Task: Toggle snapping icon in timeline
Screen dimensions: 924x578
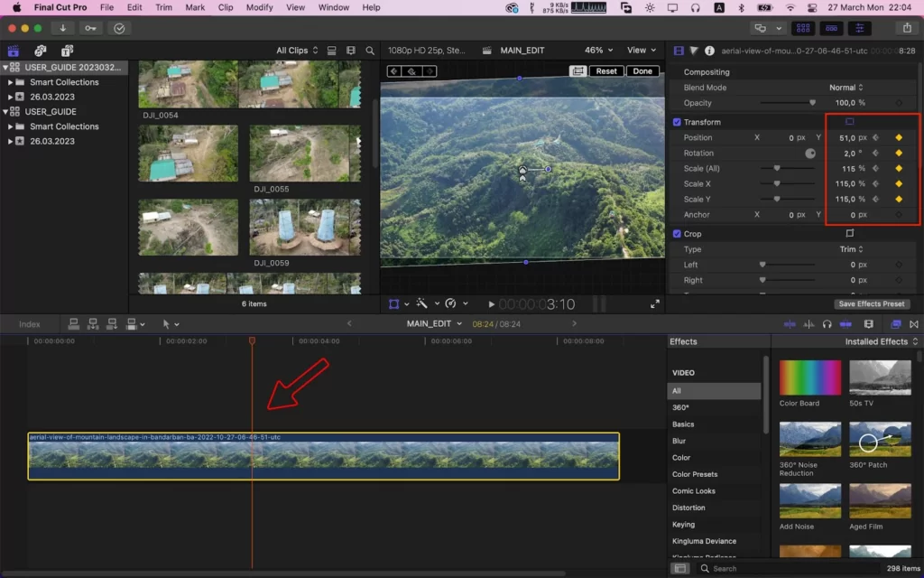Action: (845, 324)
